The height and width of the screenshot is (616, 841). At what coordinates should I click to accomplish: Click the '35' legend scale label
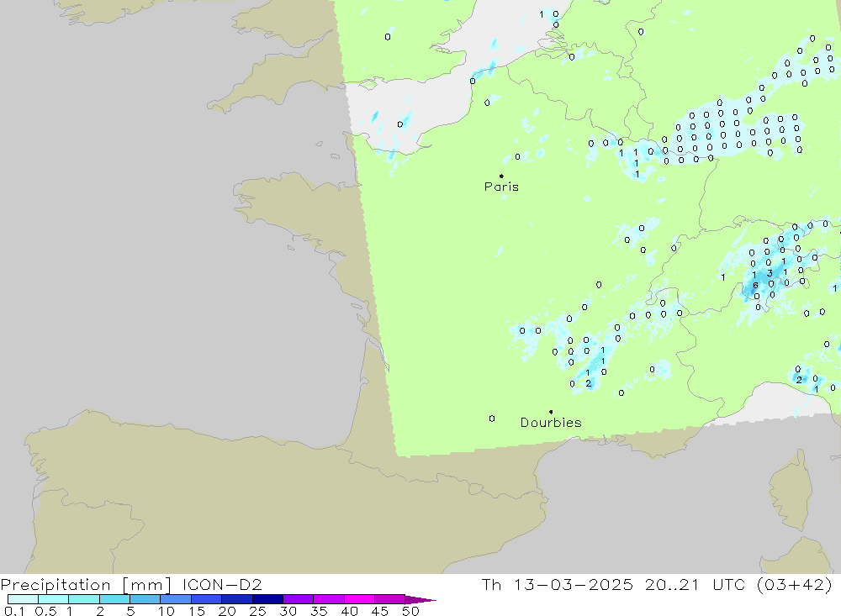pyautogui.click(x=319, y=611)
